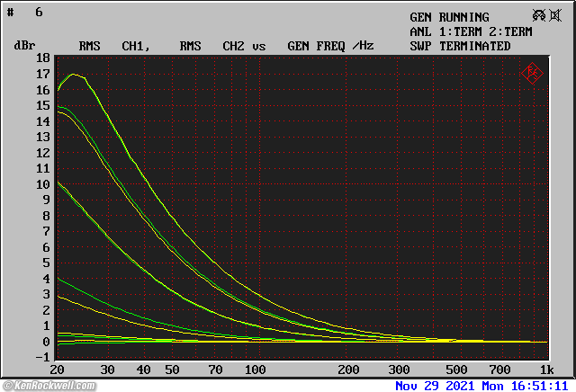Screen dimensions: 576x392
Task: Click the SWP TERMINATED status text
Action: 460,46
